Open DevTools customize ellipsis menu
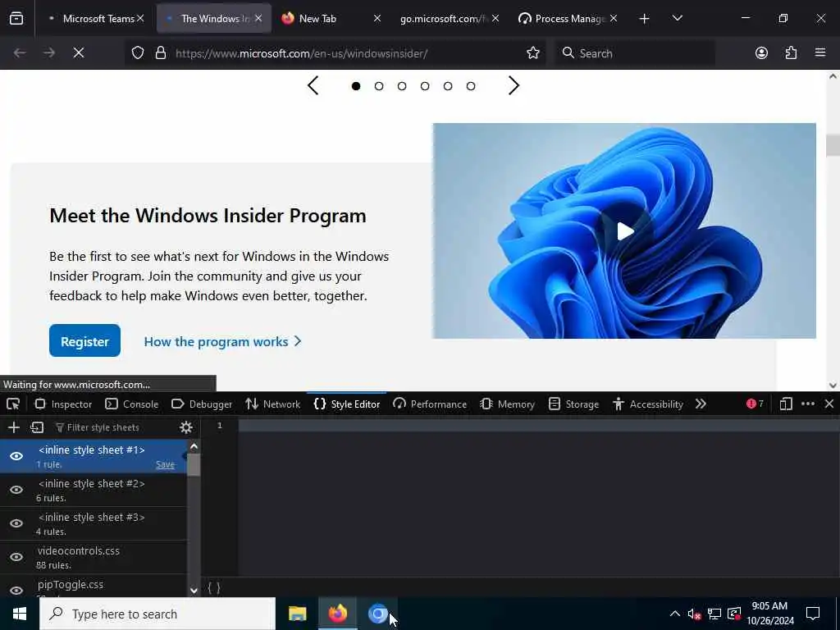 pos(808,404)
